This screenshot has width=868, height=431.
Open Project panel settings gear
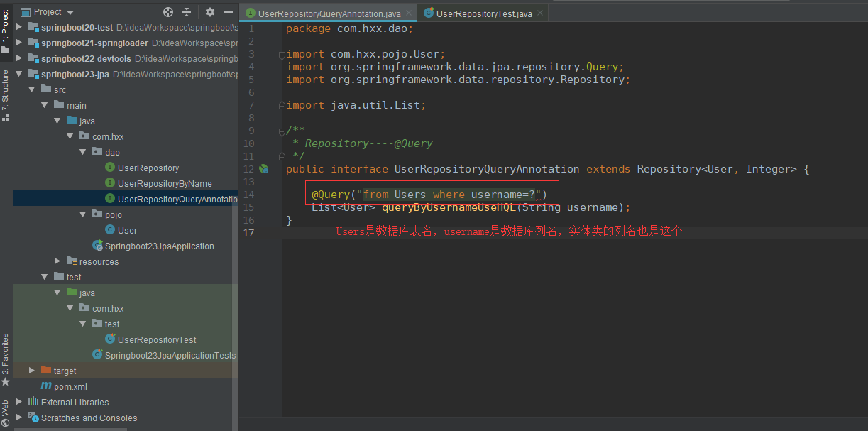coord(210,12)
